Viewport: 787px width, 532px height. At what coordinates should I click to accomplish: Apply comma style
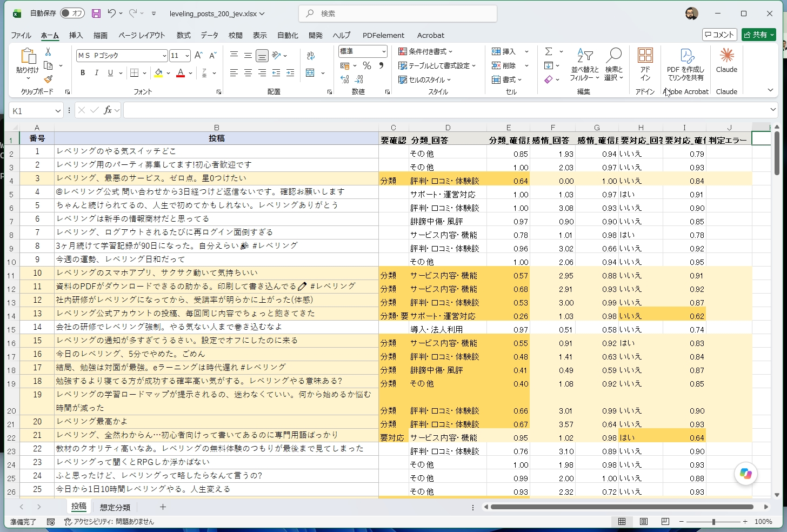point(381,65)
